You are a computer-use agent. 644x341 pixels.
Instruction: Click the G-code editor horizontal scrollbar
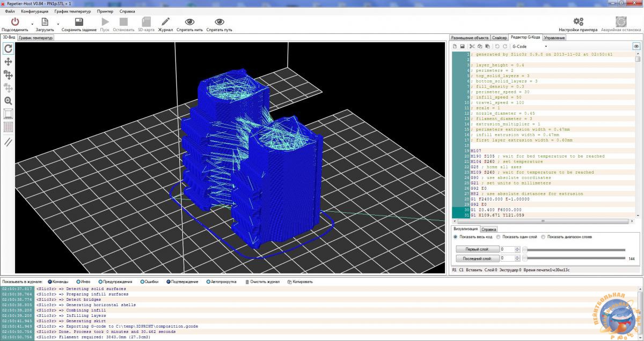click(542, 221)
